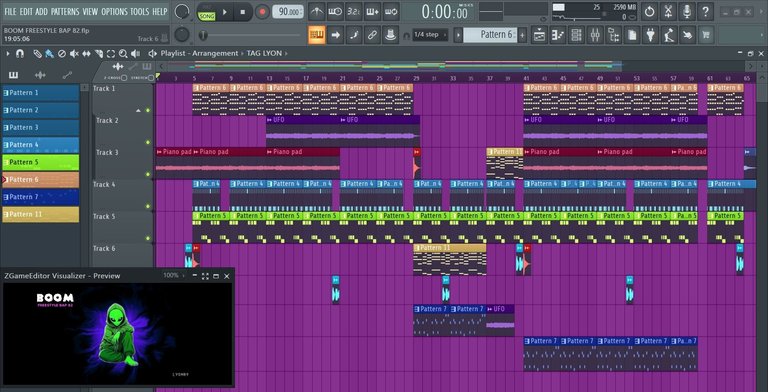Open the Mixer button
The width and height of the screenshot is (768, 392).
click(x=595, y=35)
